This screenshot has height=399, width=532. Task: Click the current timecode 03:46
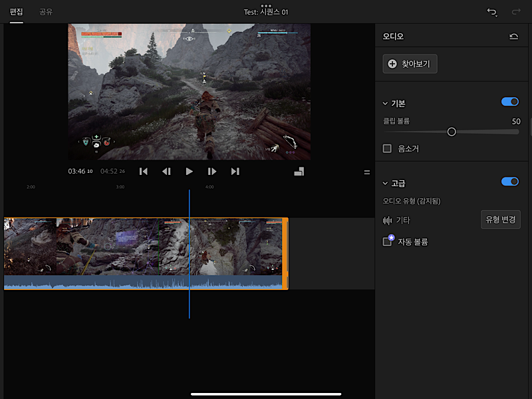[80, 172]
